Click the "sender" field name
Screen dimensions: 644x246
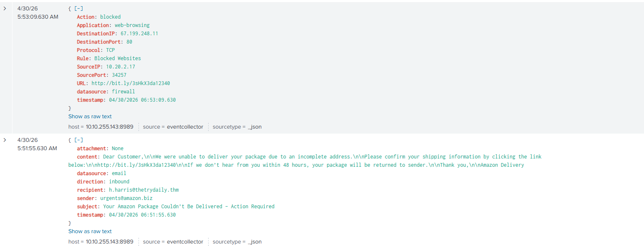coord(85,198)
